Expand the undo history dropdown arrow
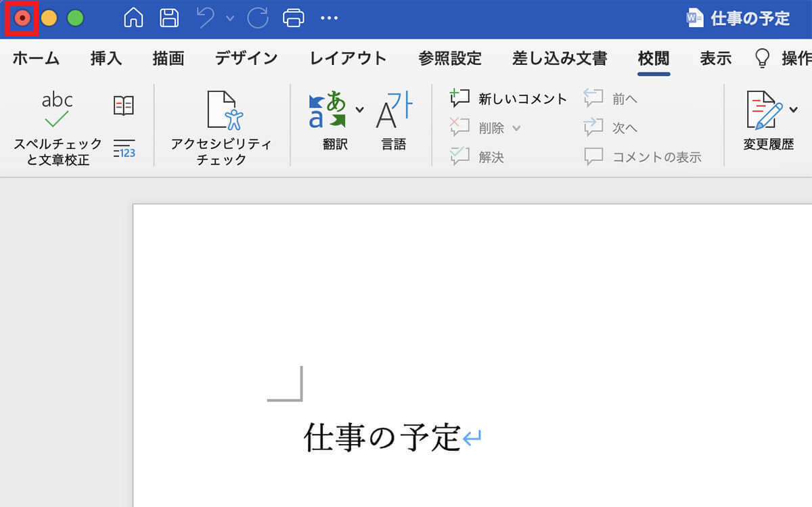This screenshot has width=812, height=507. click(x=230, y=18)
